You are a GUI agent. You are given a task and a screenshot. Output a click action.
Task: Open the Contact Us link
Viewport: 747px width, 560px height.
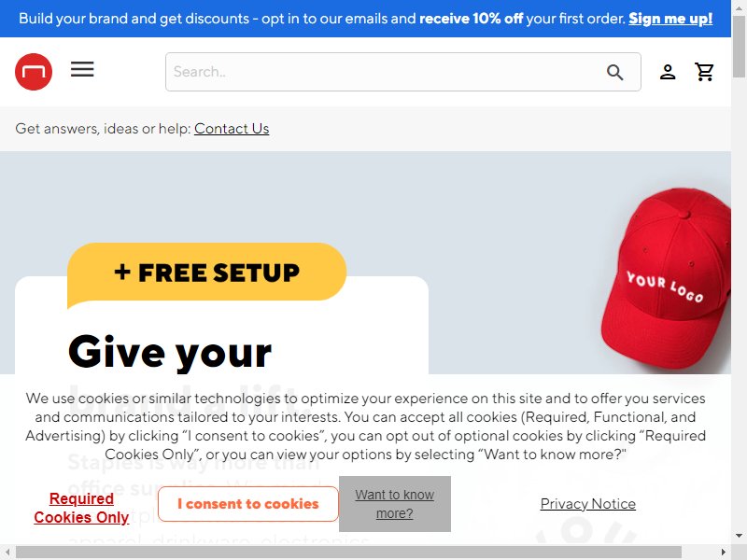pos(232,129)
